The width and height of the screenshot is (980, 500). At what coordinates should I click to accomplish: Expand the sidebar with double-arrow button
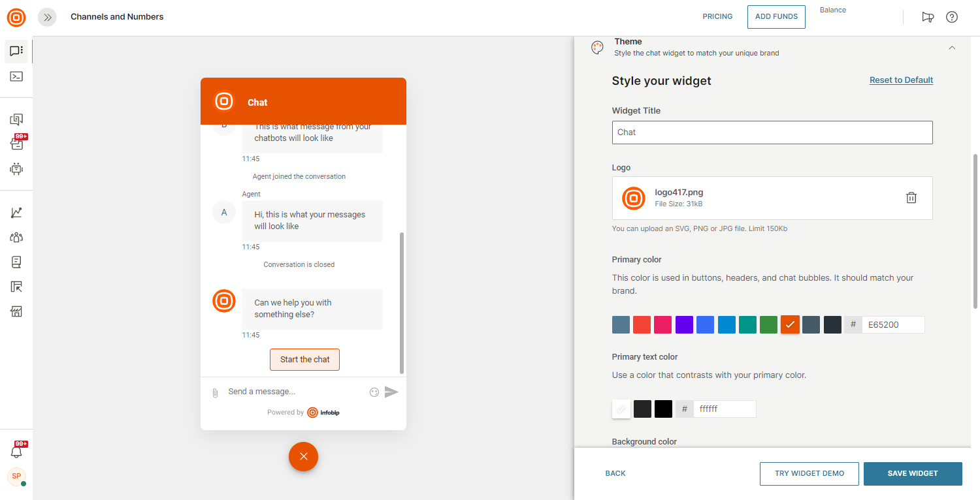[47, 17]
